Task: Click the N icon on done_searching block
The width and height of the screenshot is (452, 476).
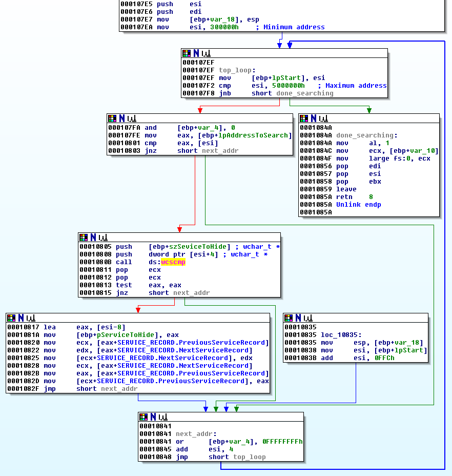Action: click(x=314, y=118)
